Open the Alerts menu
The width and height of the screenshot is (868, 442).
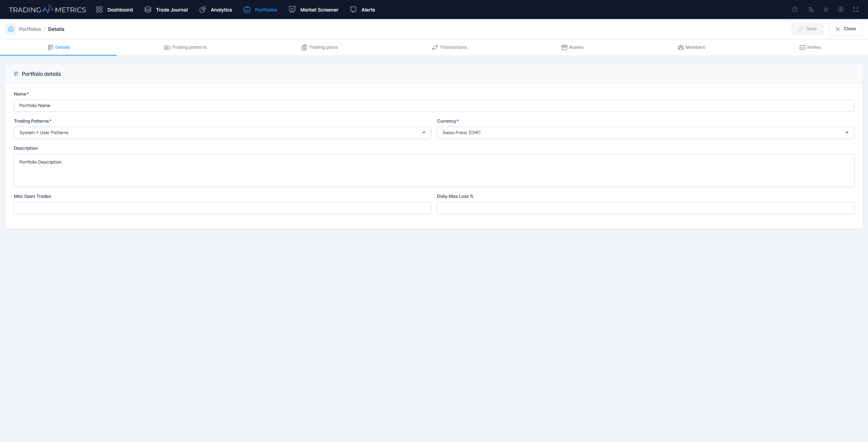(368, 10)
